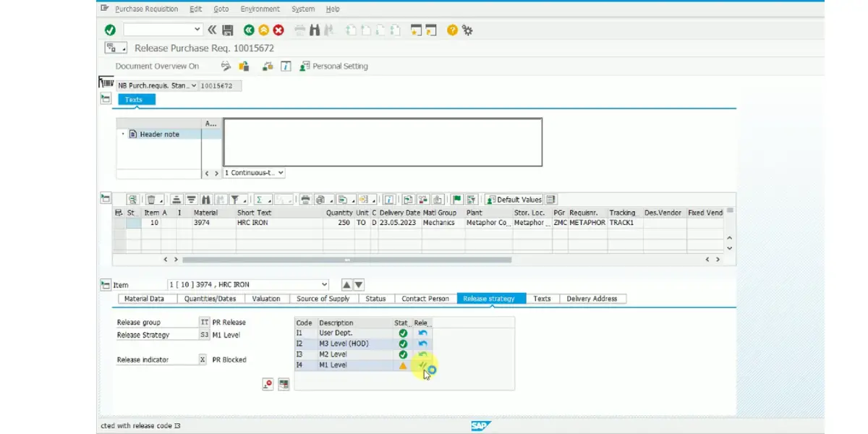
Task: Click the Find binoculars icon in item toolbar
Action: coord(206,200)
